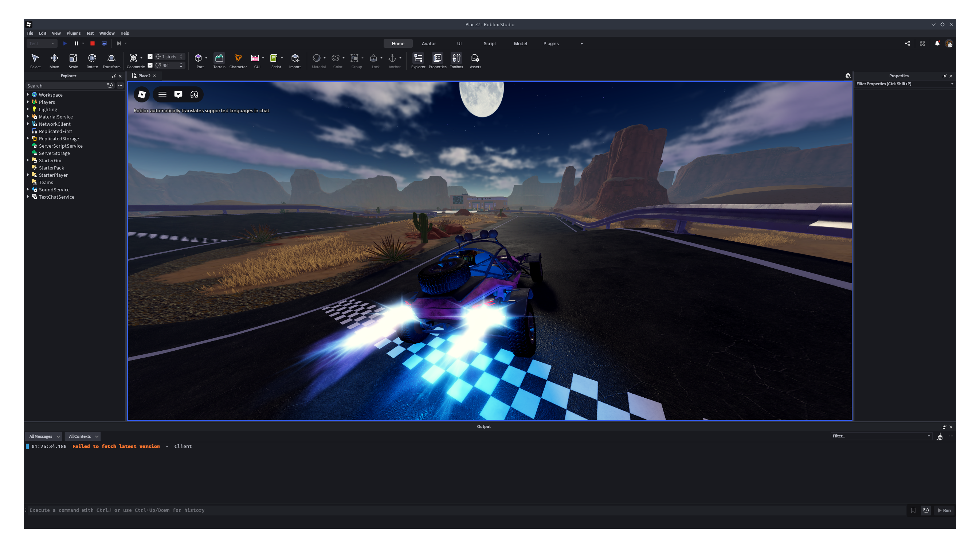Pick the Rotate tool
Image resolution: width=980 pixels, height=557 pixels.
tap(92, 61)
